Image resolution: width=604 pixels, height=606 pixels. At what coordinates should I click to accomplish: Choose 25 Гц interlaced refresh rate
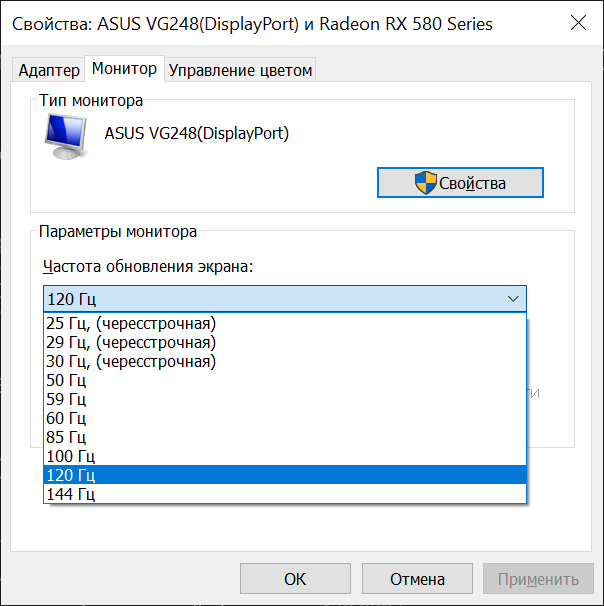(x=131, y=323)
